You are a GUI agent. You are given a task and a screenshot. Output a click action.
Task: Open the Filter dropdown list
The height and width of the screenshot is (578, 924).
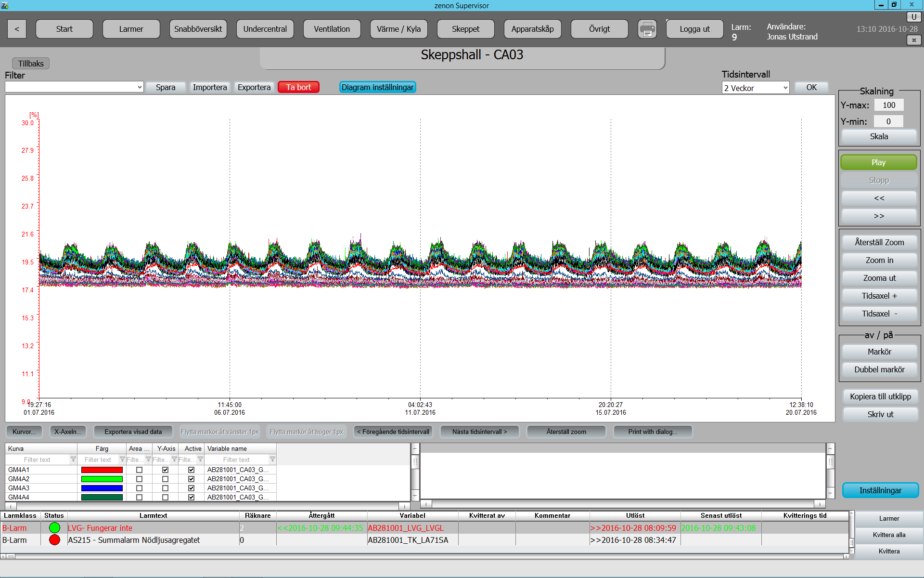[140, 87]
